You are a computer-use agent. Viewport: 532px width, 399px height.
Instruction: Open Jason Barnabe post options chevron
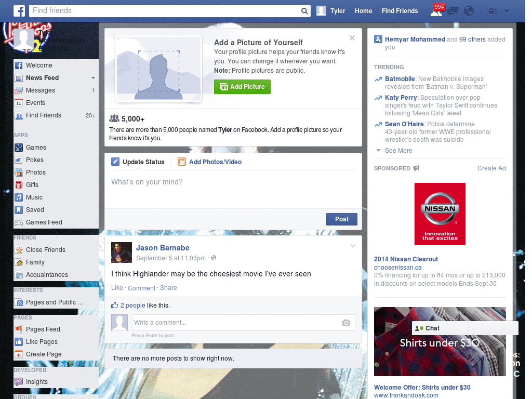point(353,246)
